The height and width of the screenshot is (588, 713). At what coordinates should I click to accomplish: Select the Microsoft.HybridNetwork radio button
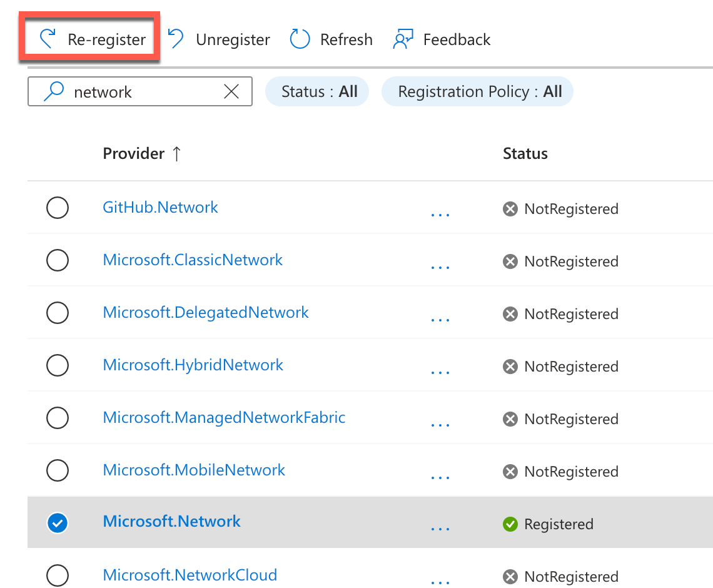pos(58,365)
